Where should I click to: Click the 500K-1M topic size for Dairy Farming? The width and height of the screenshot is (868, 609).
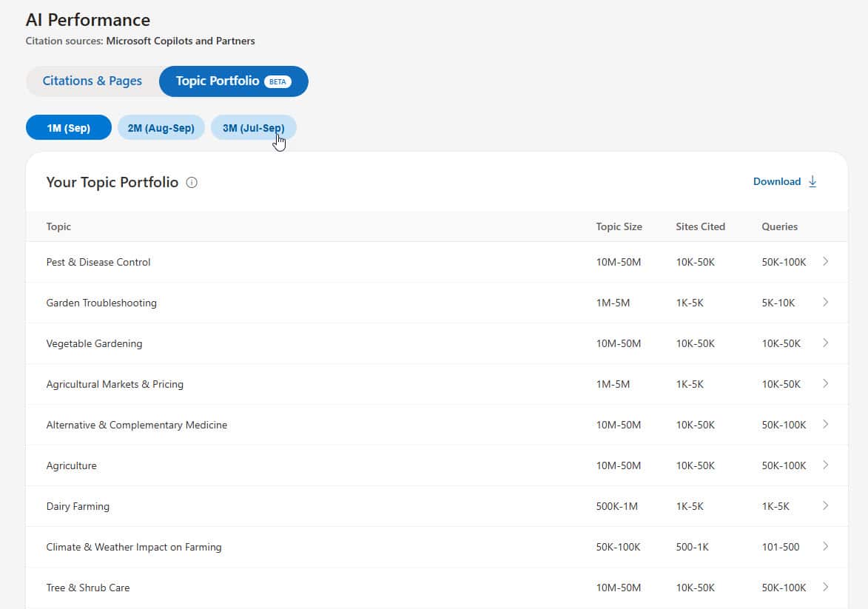pyautogui.click(x=616, y=506)
